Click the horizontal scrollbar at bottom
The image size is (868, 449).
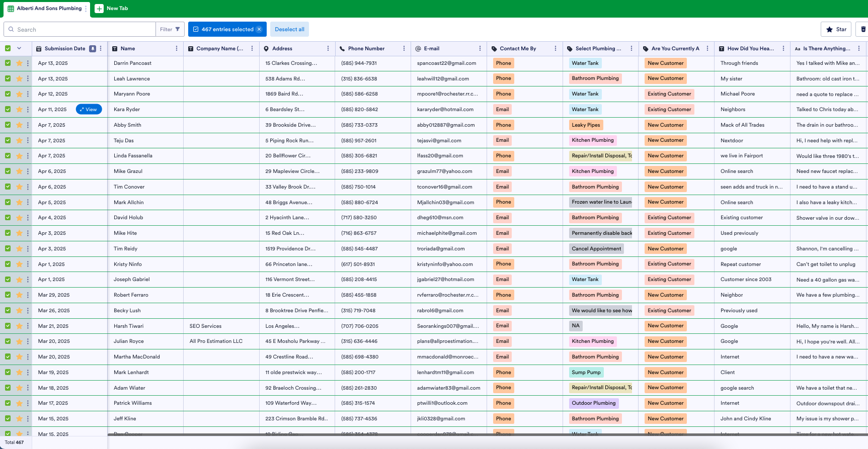487,434
